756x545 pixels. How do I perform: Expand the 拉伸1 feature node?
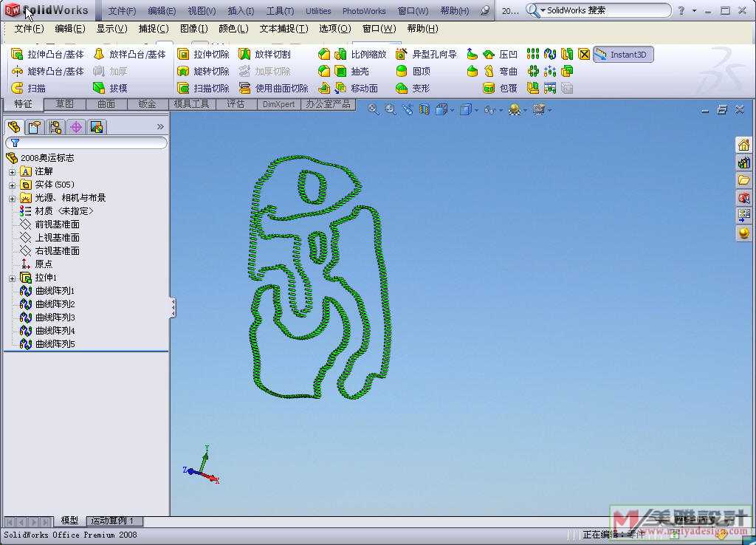pos(12,278)
